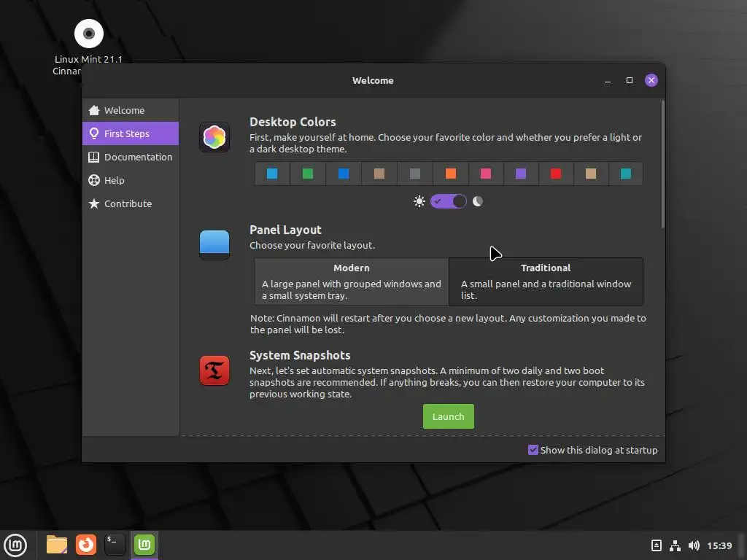Click the Welcome window title bar text
Viewport: 747px width, 560px height.
[373, 80]
